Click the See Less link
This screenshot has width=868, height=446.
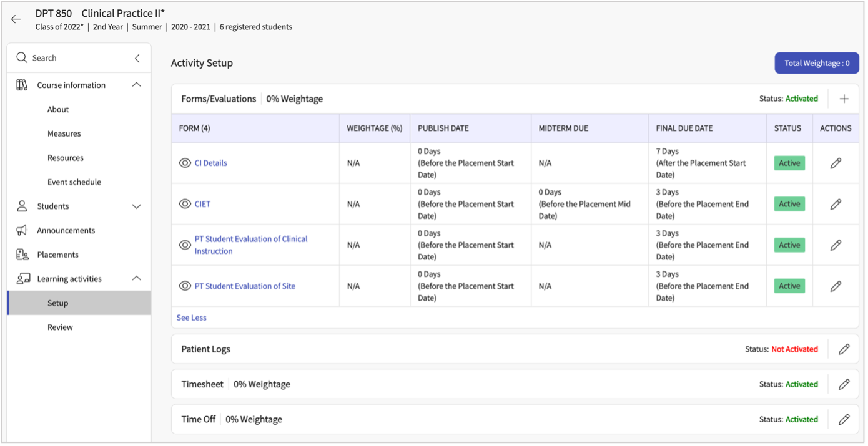point(191,318)
